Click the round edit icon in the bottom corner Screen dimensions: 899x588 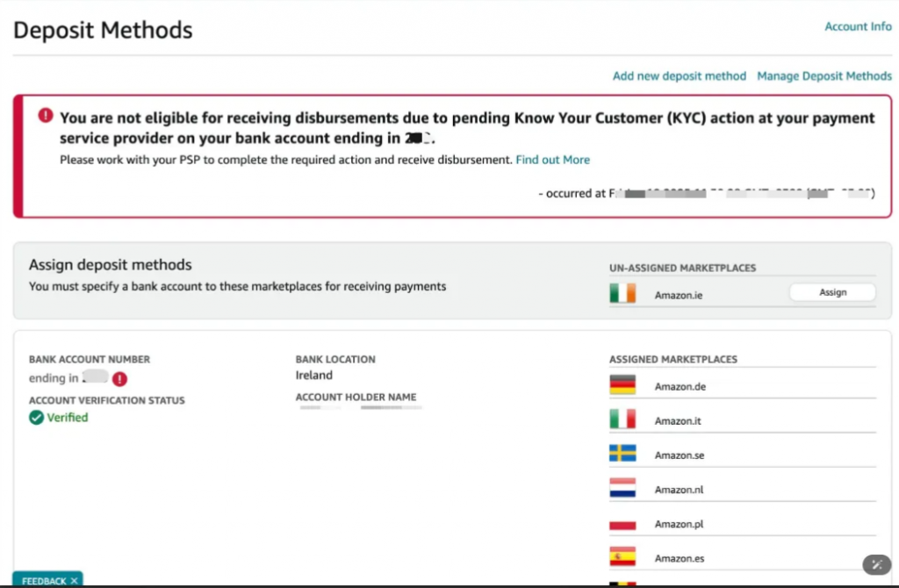pyautogui.click(x=877, y=564)
